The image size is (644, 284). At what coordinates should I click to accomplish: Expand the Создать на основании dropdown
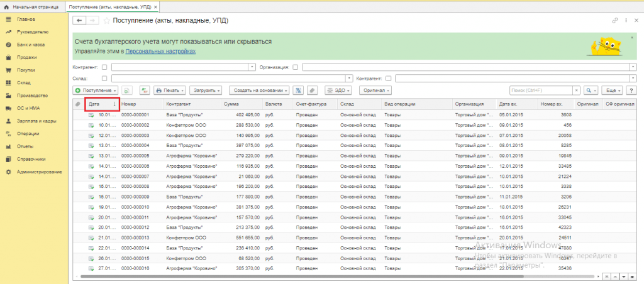coord(259,90)
